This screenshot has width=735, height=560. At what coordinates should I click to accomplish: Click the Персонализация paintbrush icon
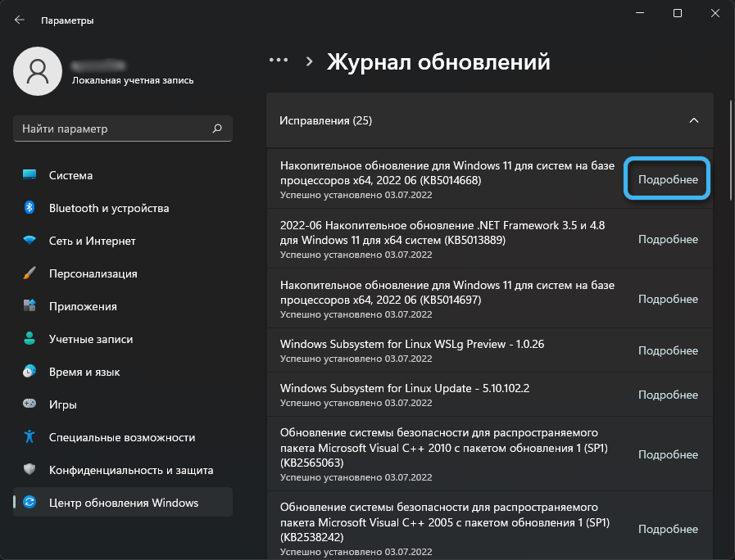tap(29, 273)
